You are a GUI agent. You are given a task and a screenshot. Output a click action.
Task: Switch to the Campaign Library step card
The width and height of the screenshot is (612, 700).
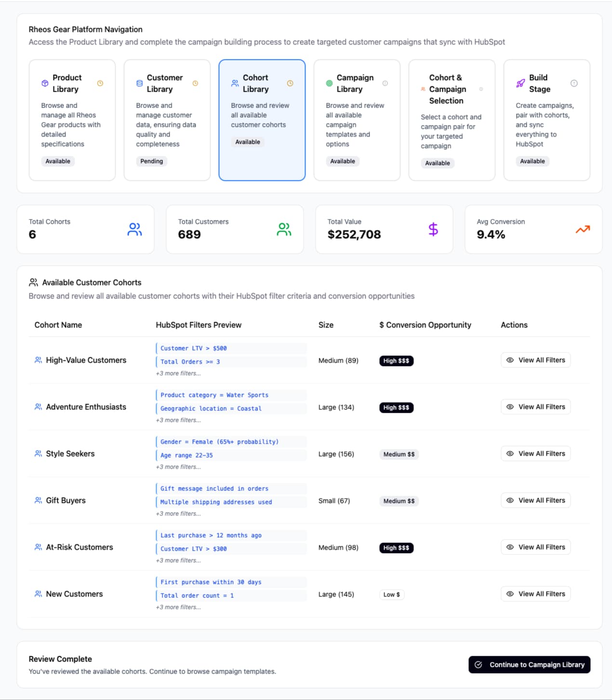357,120
